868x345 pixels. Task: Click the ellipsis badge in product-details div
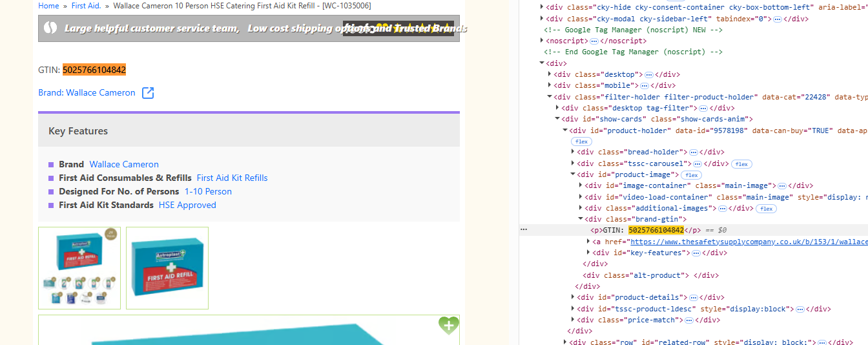pos(693,297)
